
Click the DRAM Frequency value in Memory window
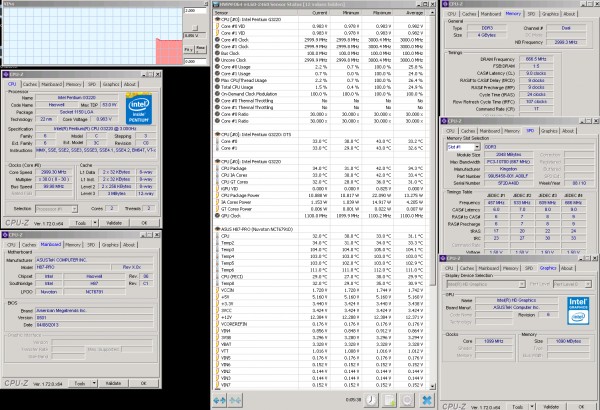point(536,59)
